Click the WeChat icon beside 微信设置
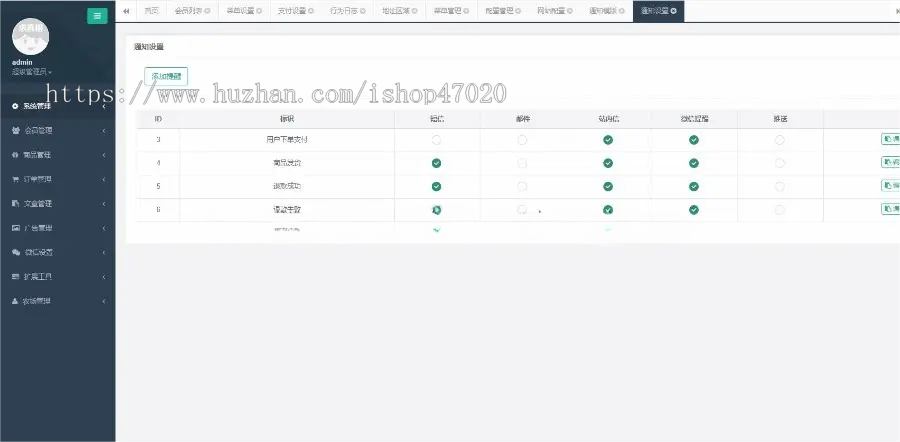The image size is (900, 442). pos(15,252)
